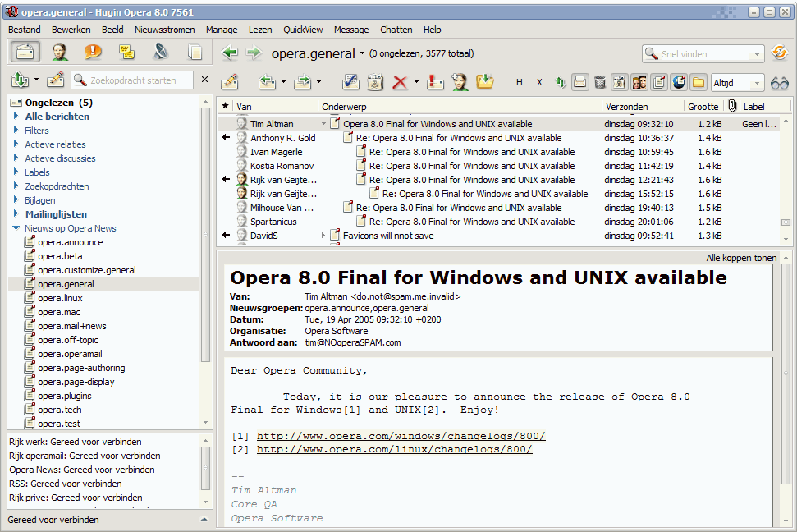Select the opera.linux newsgroup
797x532 pixels.
(x=60, y=298)
